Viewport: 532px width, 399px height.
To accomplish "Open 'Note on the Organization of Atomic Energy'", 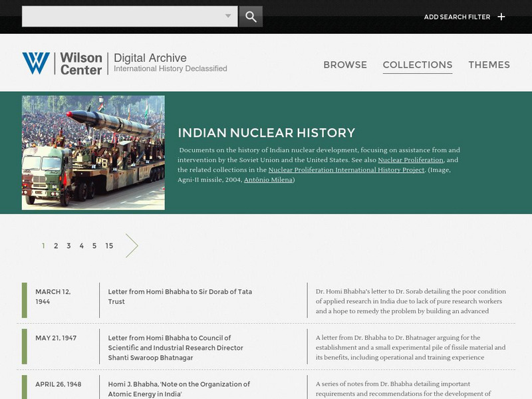I will (x=178, y=390).
